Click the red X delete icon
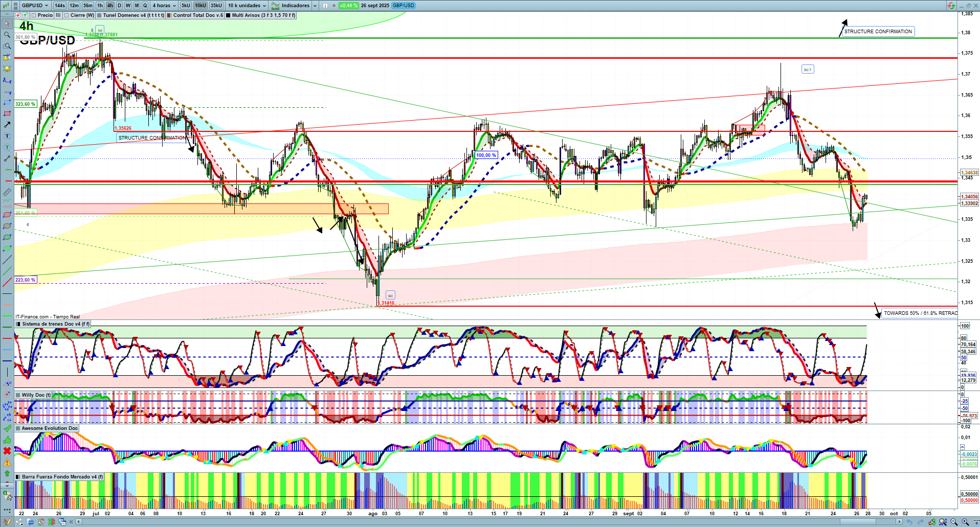 click(x=7, y=451)
